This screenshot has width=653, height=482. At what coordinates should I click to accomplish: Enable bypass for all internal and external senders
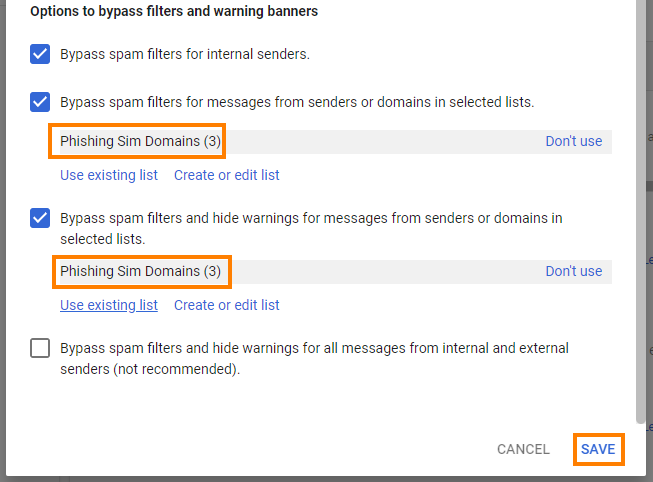tap(40, 348)
